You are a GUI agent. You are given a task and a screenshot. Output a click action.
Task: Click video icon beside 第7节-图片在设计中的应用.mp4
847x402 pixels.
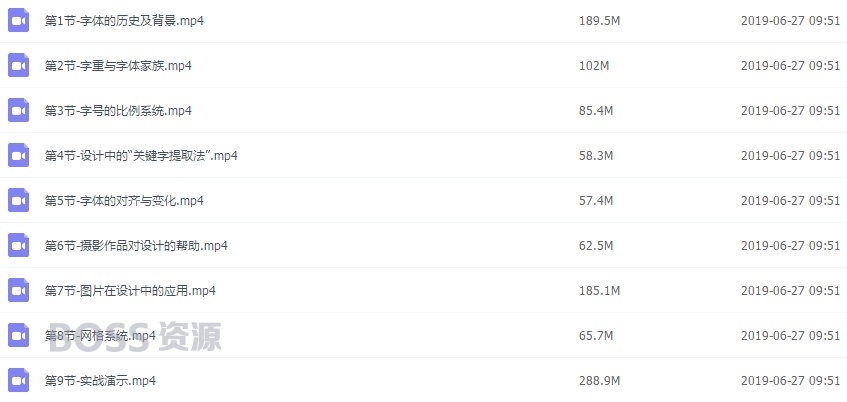[x=18, y=291]
